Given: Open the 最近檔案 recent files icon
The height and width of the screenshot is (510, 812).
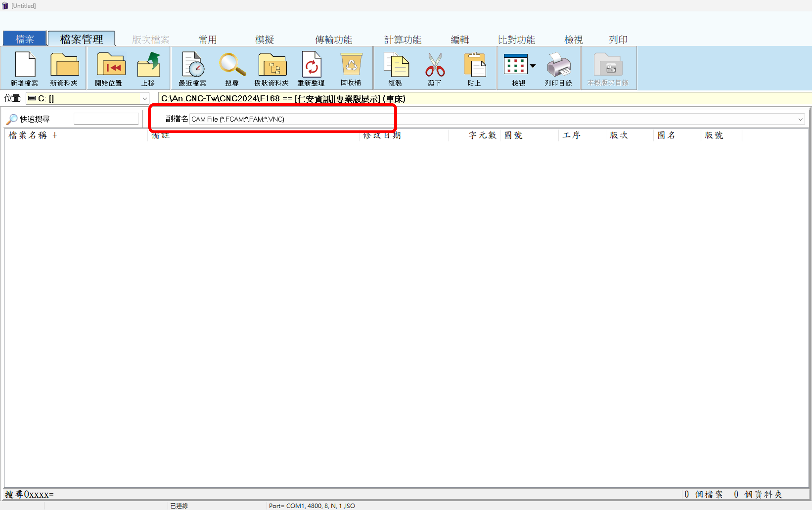Looking at the screenshot, I should click(193, 65).
